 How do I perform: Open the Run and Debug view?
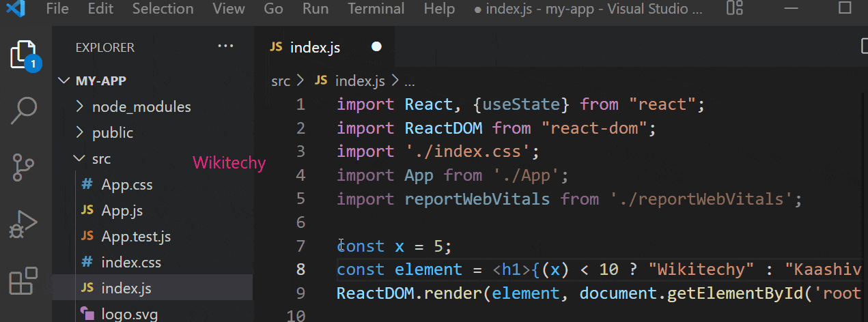(x=24, y=224)
